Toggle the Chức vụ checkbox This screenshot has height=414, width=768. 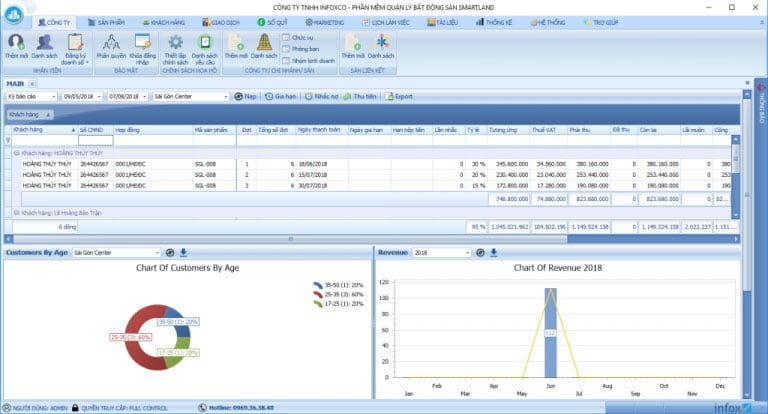point(285,36)
